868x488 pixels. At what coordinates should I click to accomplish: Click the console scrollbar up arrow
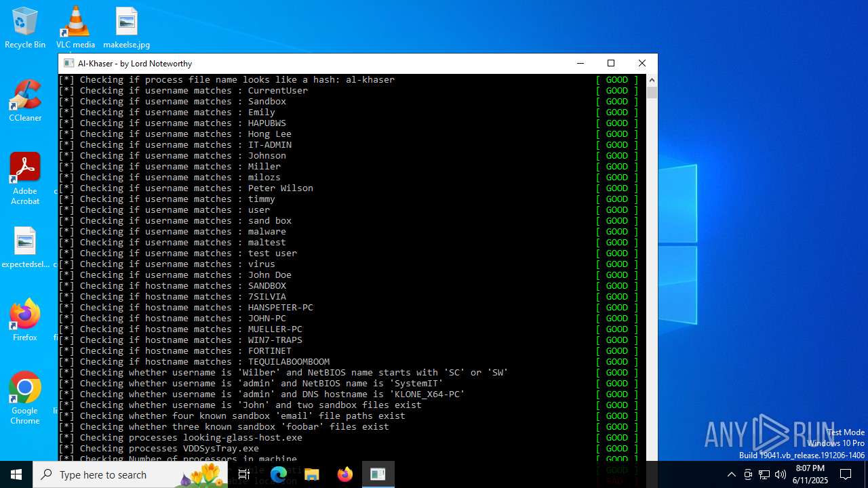pos(652,79)
